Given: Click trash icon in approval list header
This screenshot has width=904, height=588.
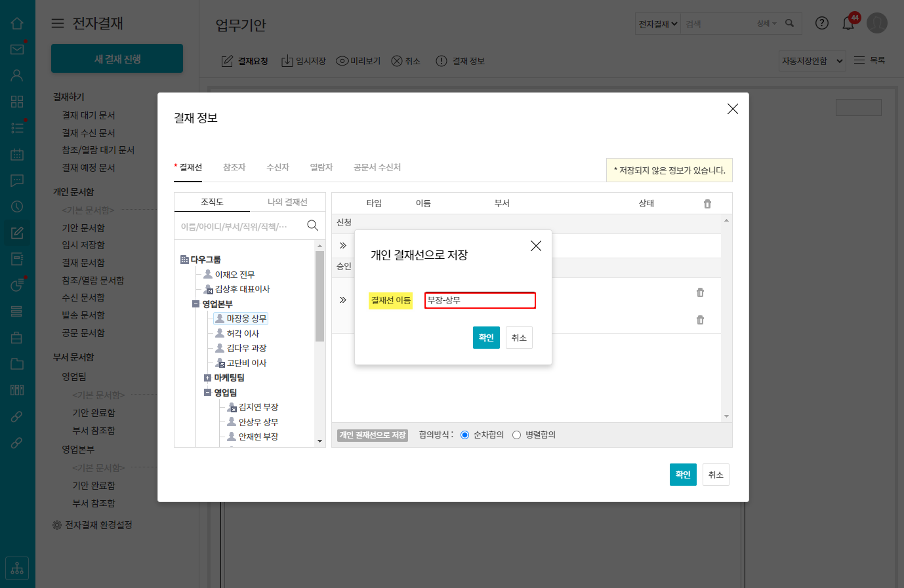Looking at the screenshot, I should [x=707, y=204].
